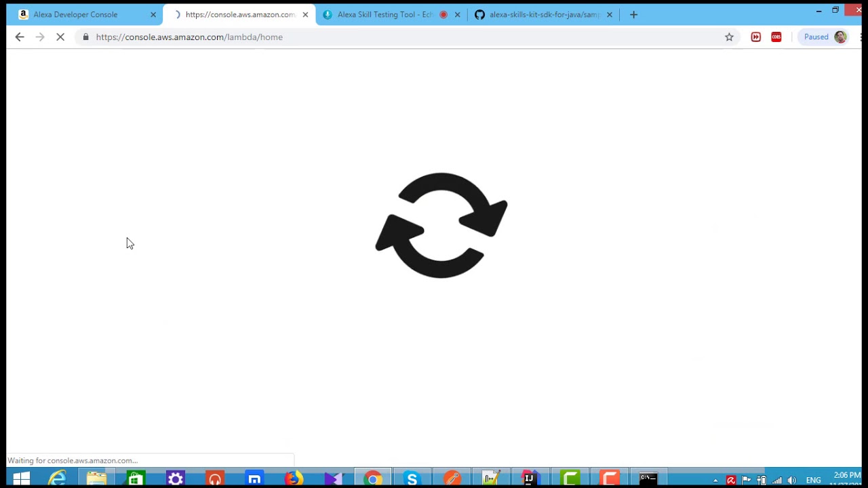Open the Windows Store taskbar icon
The height and width of the screenshot is (488, 868).
pyautogui.click(x=136, y=479)
